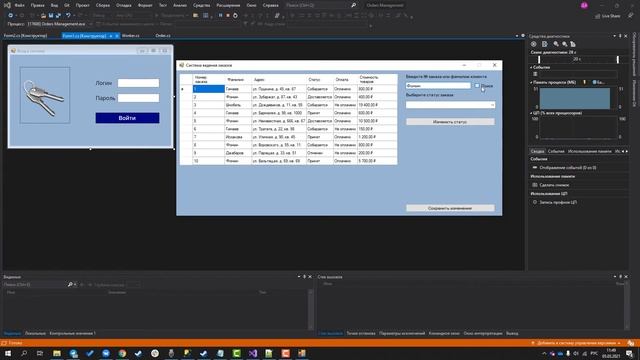Screen dimensions: 640x360
Task: Click the Войти button on the login form
Action: pyautogui.click(x=127, y=118)
